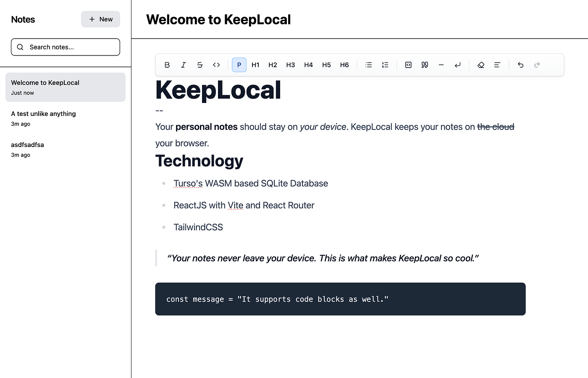588x378 pixels.
Task: Toggle italic formatting
Action: (x=184, y=65)
